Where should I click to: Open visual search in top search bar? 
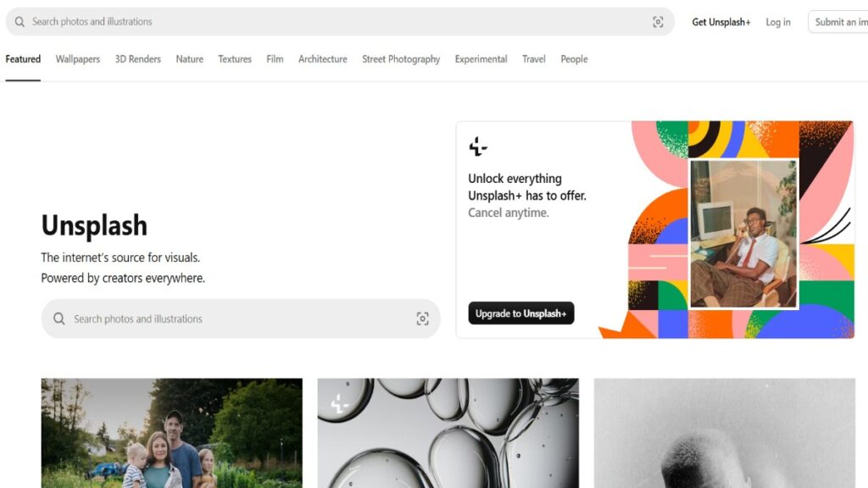click(658, 22)
